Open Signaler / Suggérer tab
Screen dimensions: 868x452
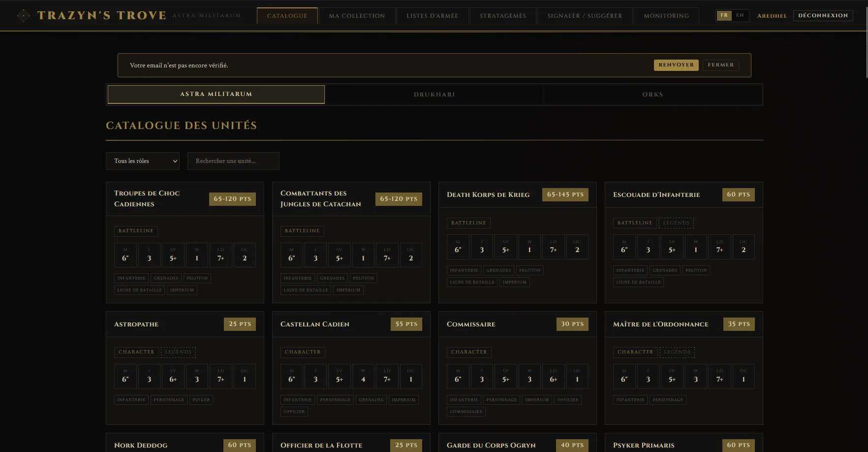coord(585,16)
